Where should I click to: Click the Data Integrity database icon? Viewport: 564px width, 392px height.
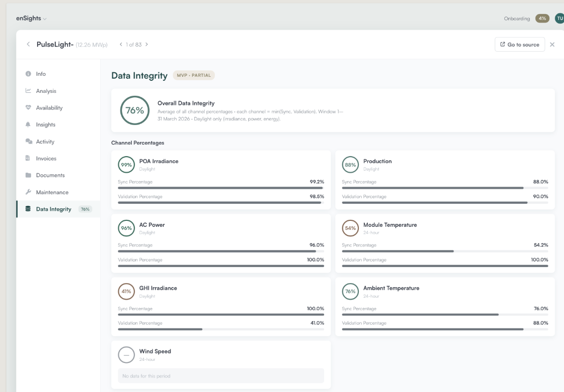(x=28, y=209)
